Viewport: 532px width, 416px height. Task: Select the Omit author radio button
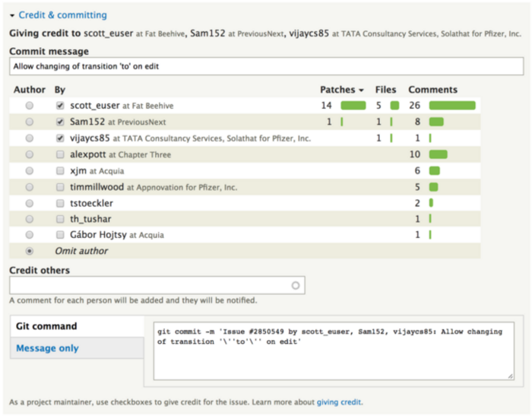[30, 250]
